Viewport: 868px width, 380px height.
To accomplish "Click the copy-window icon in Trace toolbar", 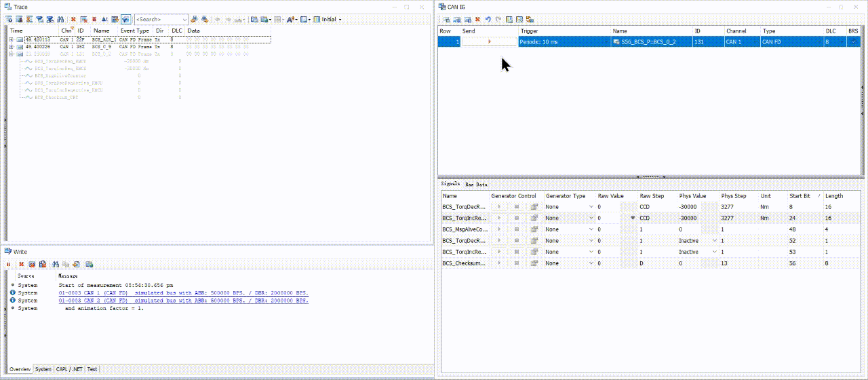I will pos(254,19).
